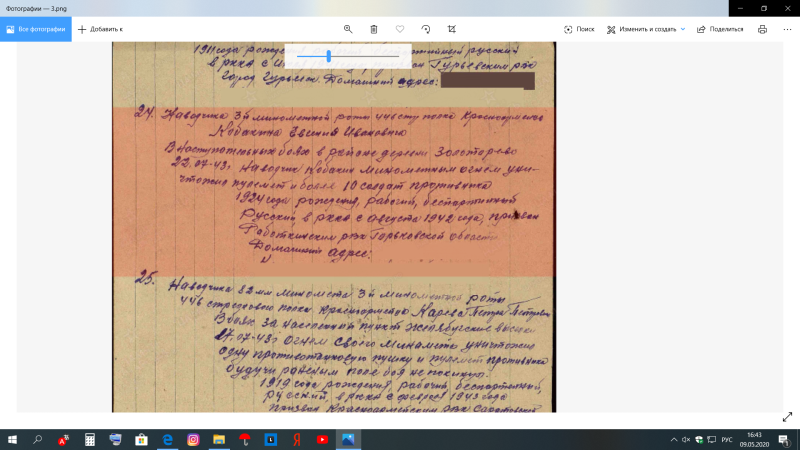
Task: Add photo to favorites with heart icon
Action: 400,29
